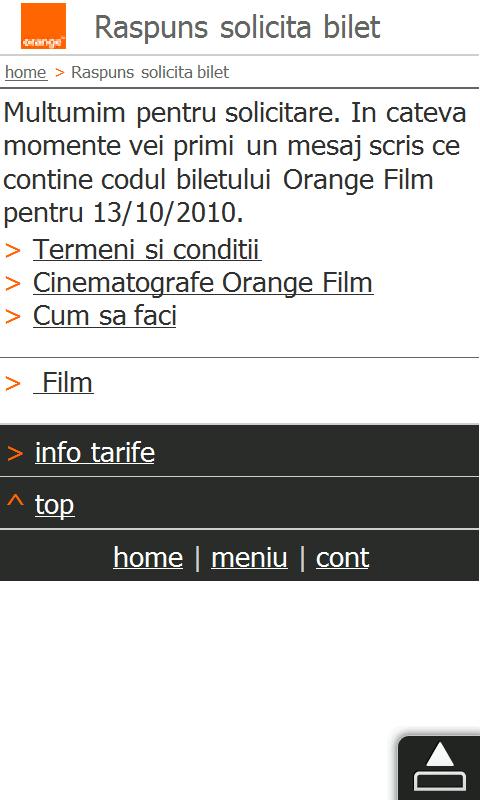The width and height of the screenshot is (480, 800).
Task: Click the Raspuns solicita bilet breadcrumb text
Action: coord(150,72)
